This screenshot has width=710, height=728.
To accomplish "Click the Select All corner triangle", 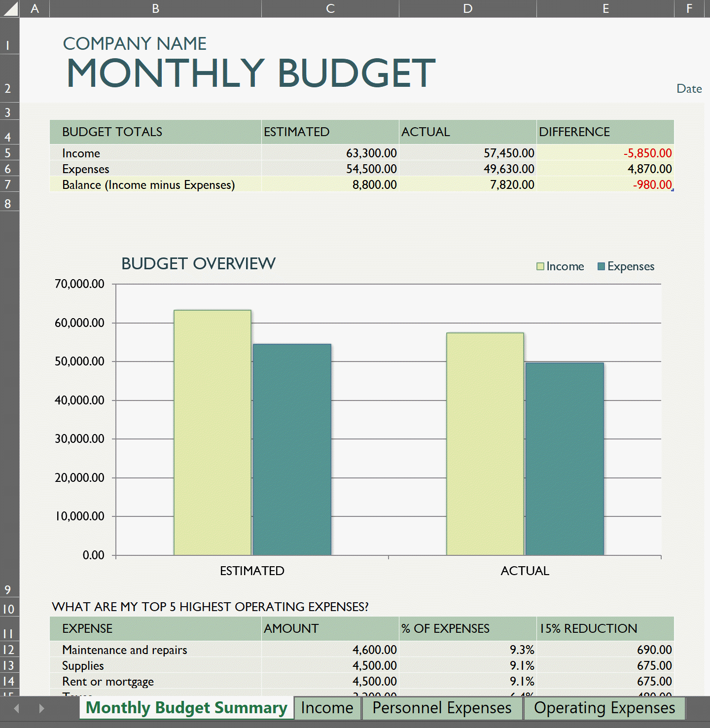I will pyautogui.click(x=10, y=9).
